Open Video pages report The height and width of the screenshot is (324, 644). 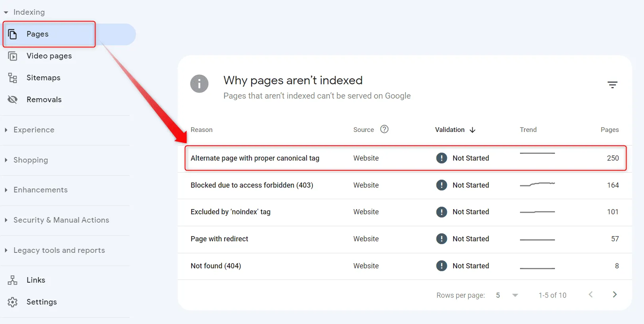click(x=49, y=56)
